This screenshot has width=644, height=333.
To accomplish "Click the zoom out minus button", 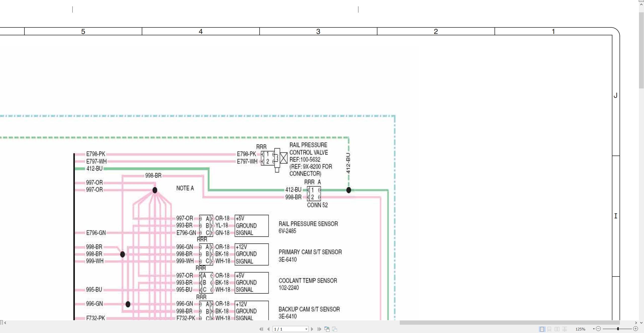I will [x=598, y=329].
